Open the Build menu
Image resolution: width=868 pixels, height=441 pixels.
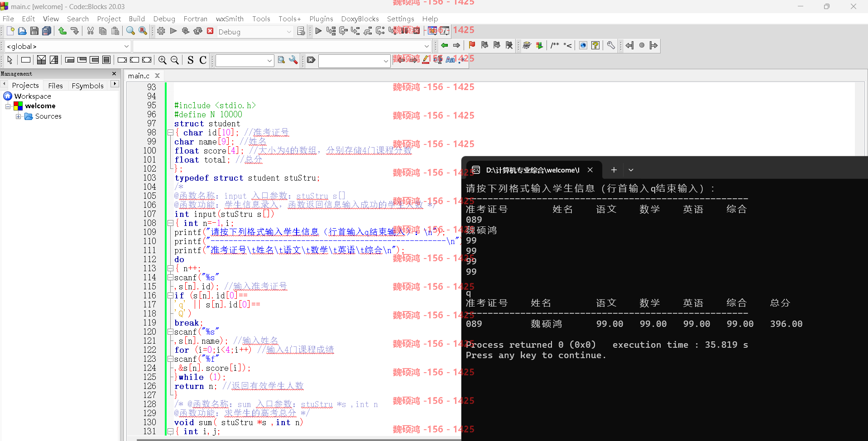pos(137,19)
